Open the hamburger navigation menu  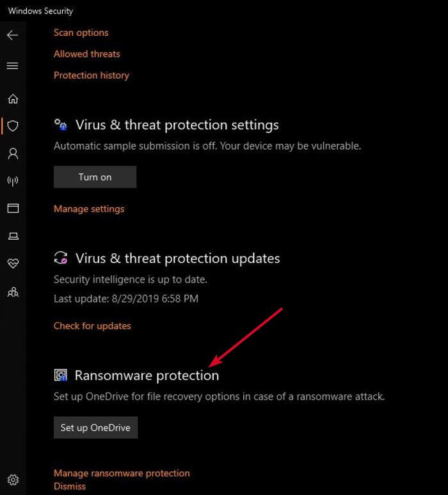[13, 66]
